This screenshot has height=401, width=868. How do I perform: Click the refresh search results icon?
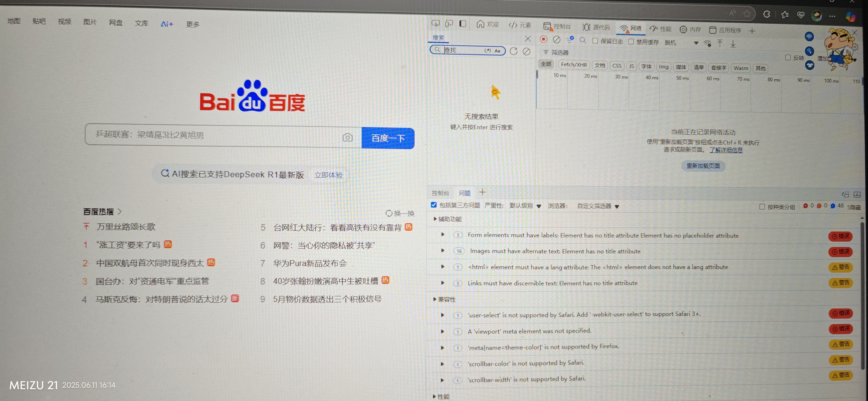click(x=514, y=51)
